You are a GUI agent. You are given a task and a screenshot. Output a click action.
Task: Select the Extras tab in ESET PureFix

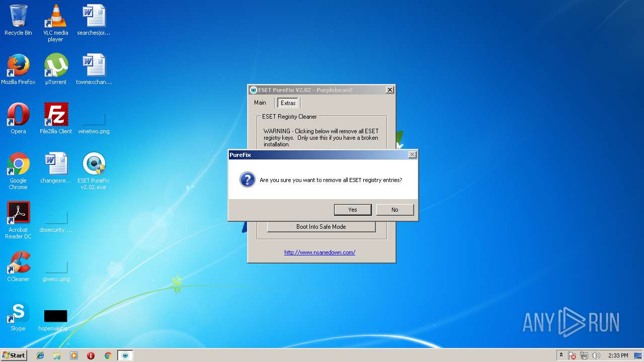(288, 103)
